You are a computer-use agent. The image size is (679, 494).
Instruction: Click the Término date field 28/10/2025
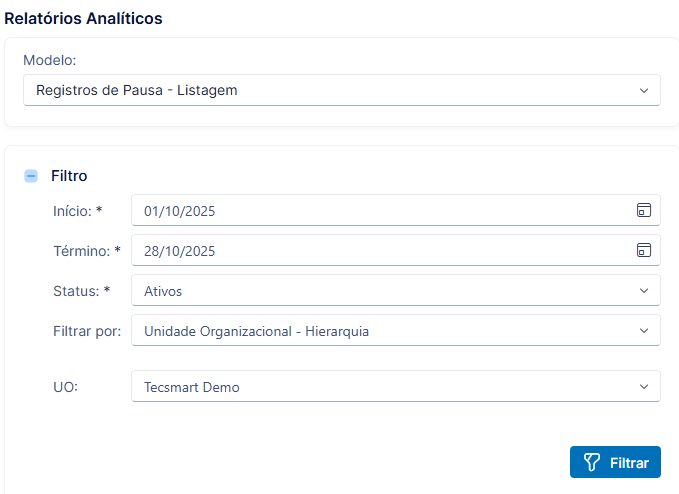(396, 250)
